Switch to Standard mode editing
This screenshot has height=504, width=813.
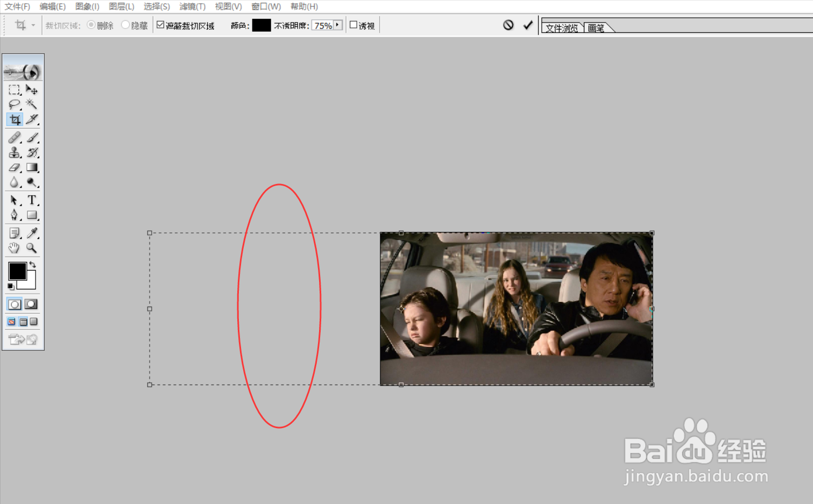pos(15,304)
